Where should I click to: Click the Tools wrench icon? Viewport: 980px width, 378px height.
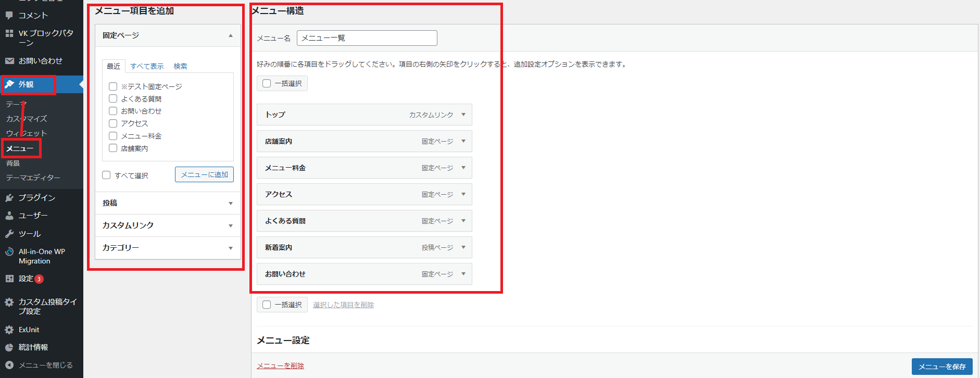(x=9, y=234)
